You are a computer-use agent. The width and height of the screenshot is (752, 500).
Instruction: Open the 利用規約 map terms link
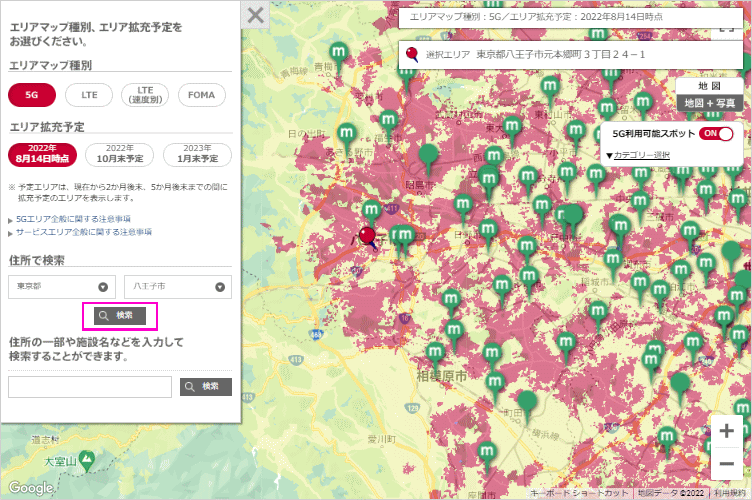point(728,493)
